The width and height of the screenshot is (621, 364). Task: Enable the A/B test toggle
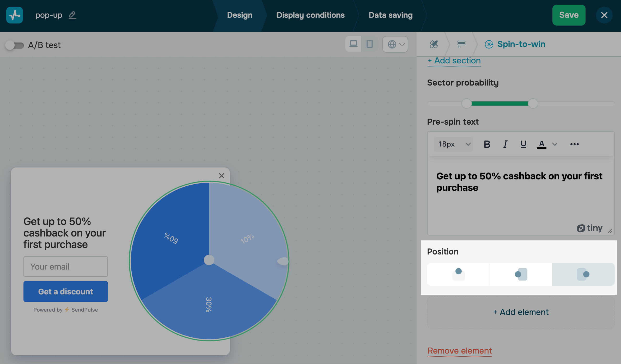pos(15,45)
